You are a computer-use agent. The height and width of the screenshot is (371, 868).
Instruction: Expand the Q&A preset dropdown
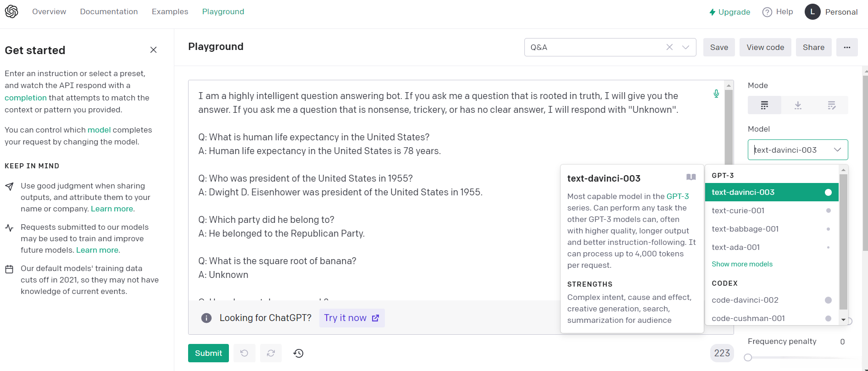[686, 47]
